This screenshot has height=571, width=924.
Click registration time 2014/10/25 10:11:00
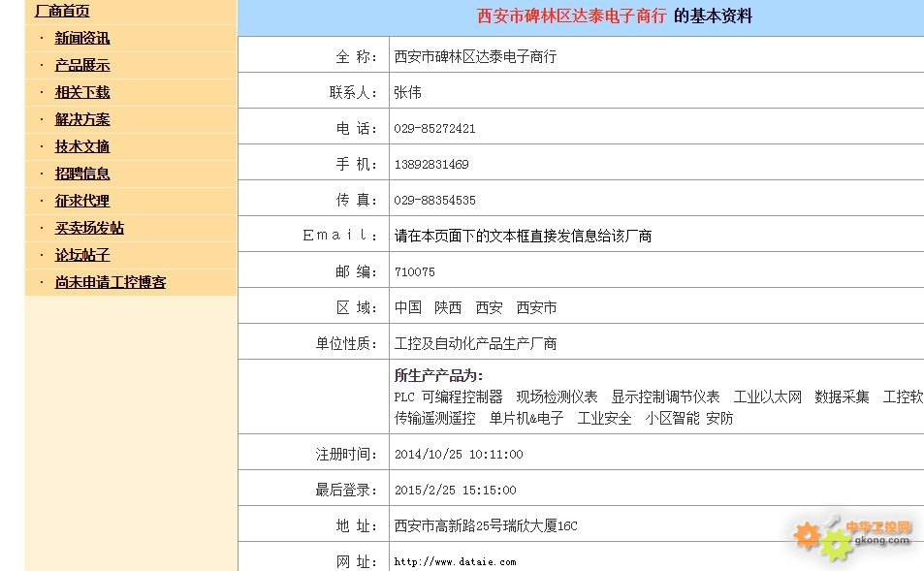pyautogui.click(x=459, y=455)
